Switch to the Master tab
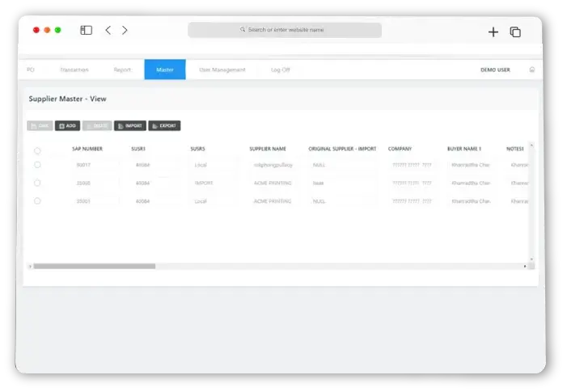The image size is (567, 392). click(165, 70)
